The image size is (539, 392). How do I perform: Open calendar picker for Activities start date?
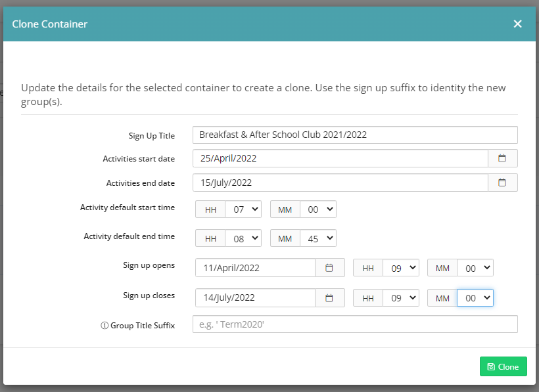[503, 158]
